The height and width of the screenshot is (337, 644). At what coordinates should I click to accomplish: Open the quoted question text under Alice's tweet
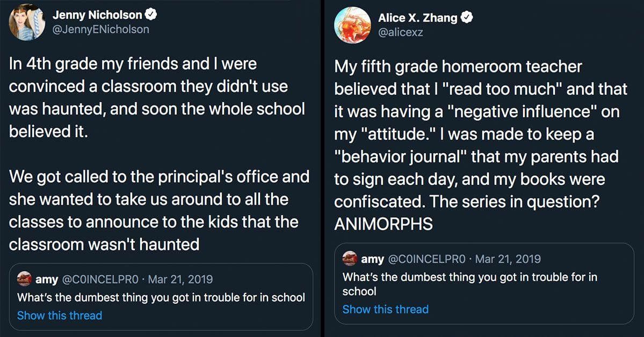469,284
